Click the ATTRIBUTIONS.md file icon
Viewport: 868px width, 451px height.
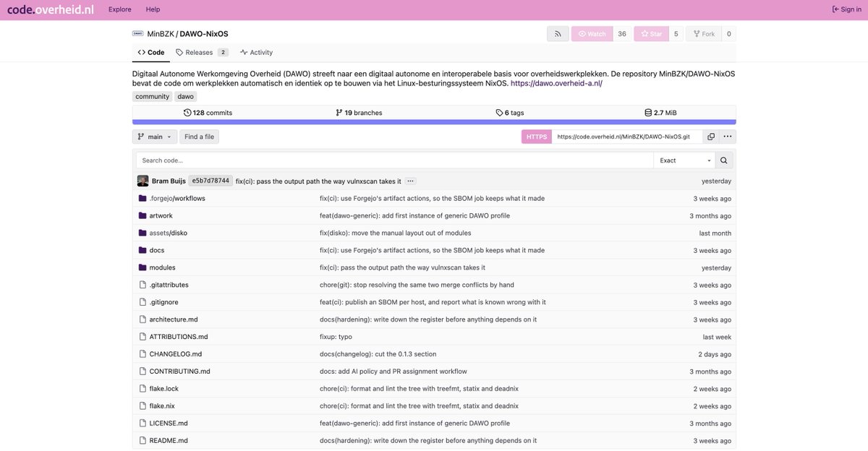click(x=142, y=337)
